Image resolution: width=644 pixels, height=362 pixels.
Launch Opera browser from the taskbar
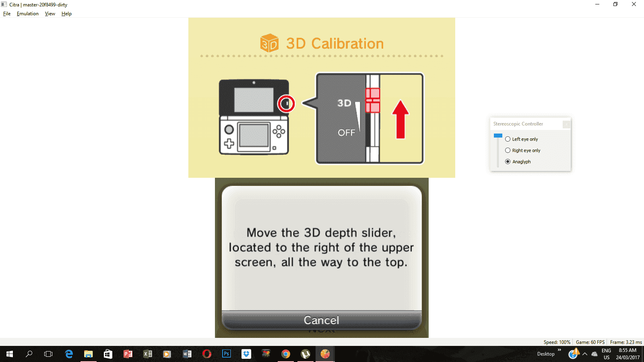point(207,354)
